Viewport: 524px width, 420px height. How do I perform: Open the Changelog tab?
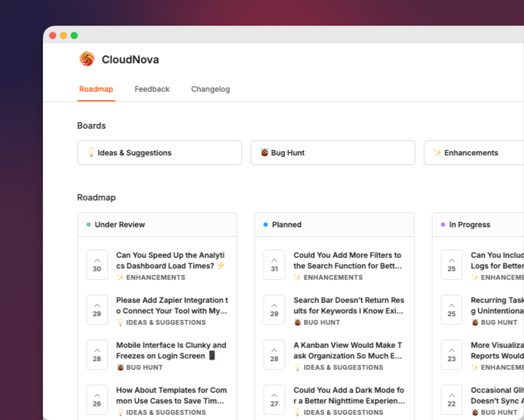click(x=211, y=89)
